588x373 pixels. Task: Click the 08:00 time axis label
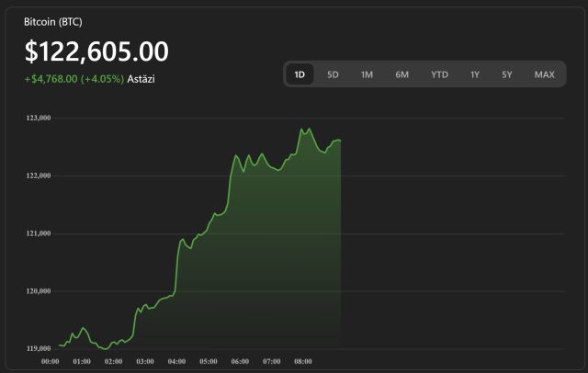[302, 361]
